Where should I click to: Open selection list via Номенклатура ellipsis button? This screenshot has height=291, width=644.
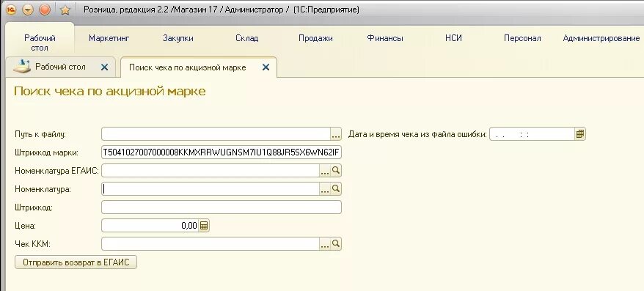coord(325,189)
